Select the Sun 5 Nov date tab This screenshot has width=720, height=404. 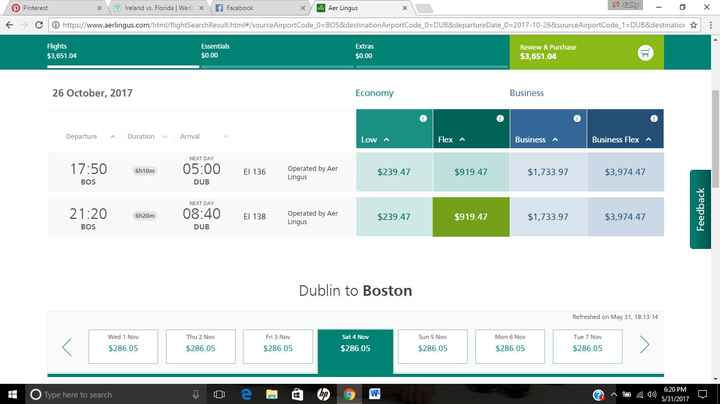(432, 345)
